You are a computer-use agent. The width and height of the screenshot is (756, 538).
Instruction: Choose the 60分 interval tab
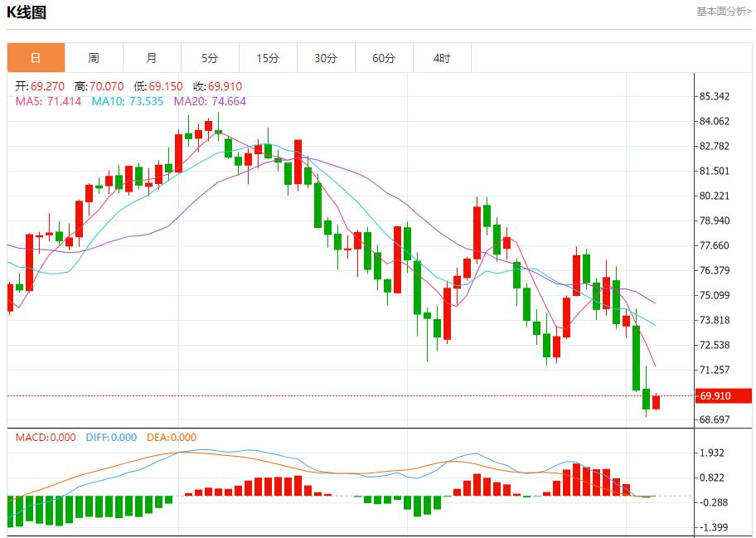pos(384,58)
